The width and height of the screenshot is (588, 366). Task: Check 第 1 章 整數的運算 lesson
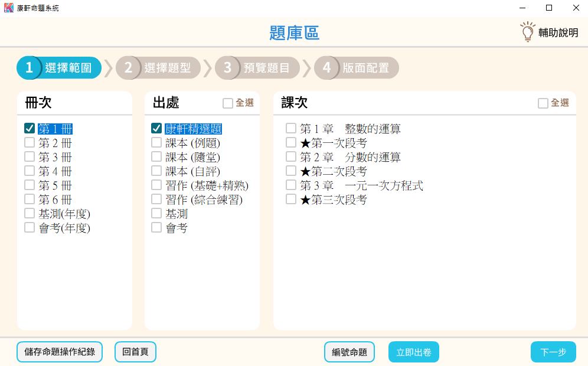[291, 128]
